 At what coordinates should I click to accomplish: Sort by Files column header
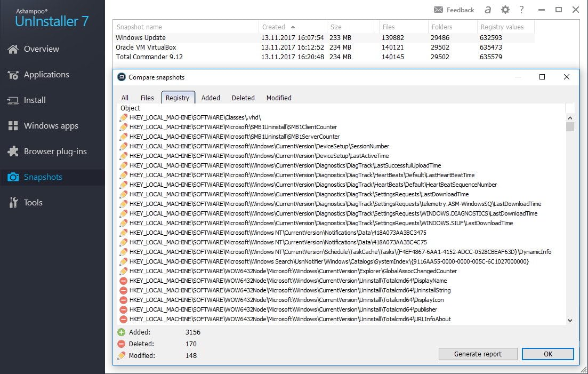click(403, 27)
